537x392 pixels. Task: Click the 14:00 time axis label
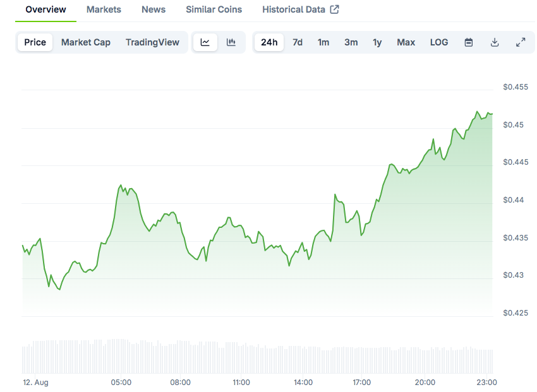303,383
